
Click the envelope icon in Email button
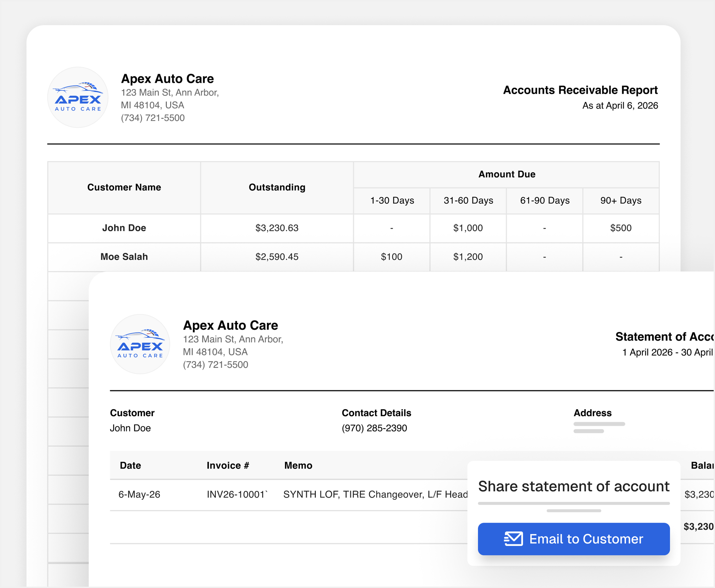point(513,539)
